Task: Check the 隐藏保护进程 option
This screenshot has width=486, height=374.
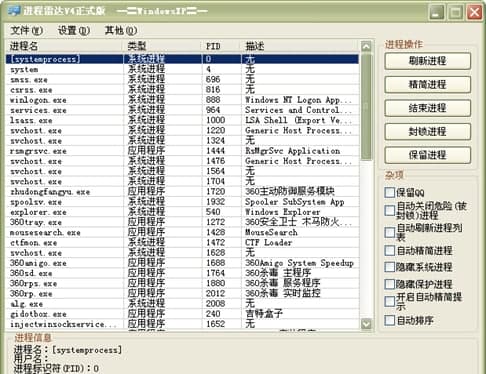Action: click(x=389, y=284)
